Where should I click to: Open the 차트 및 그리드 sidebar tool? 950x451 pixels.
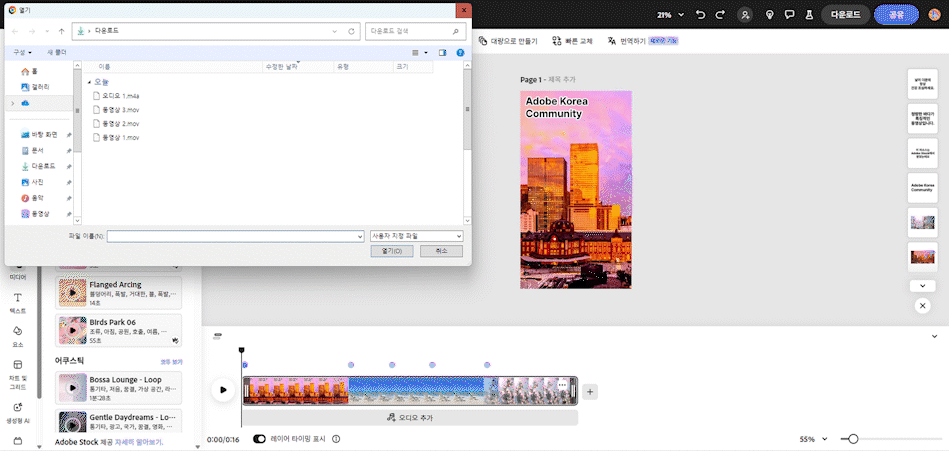tap(18, 375)
